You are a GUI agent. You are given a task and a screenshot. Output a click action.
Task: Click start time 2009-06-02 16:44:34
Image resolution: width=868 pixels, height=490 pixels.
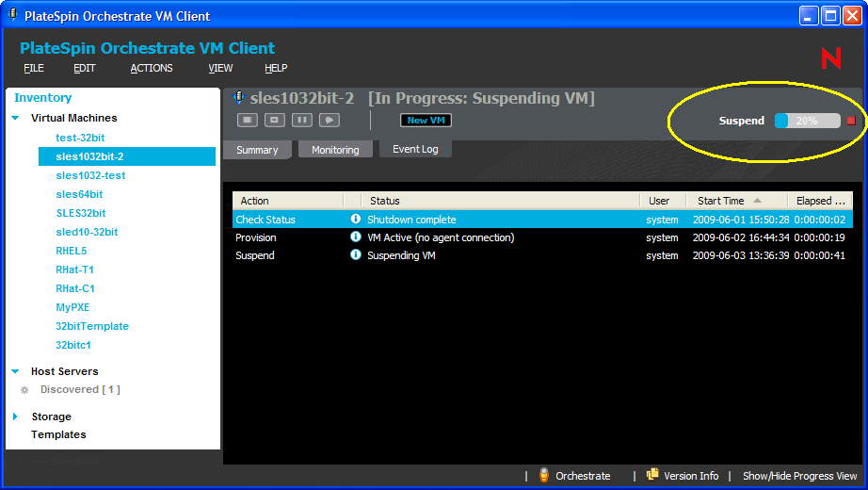(741, 237)
